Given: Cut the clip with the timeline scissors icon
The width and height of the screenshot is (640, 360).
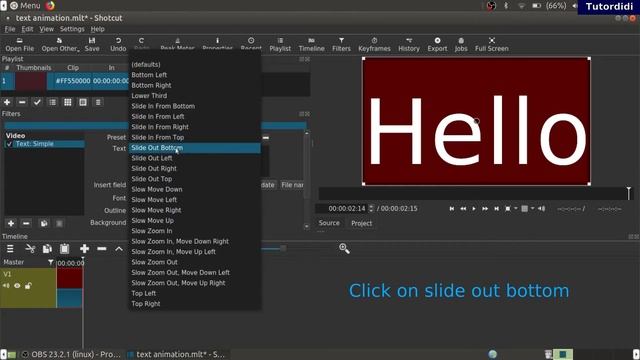Looking at the screenshot, I should point(30,249).
